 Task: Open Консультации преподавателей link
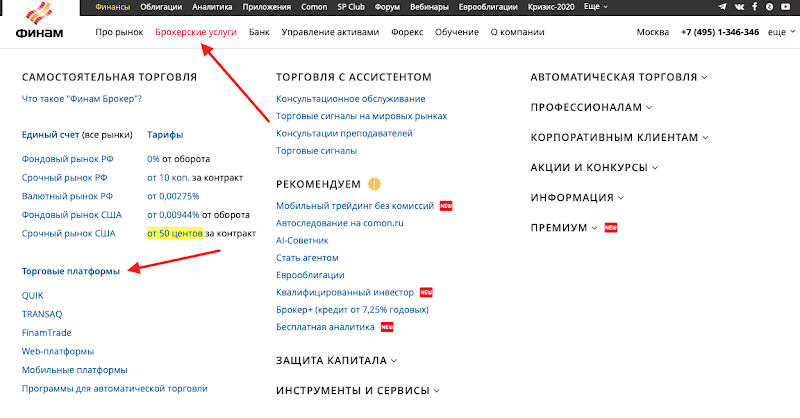coord(344,133)
